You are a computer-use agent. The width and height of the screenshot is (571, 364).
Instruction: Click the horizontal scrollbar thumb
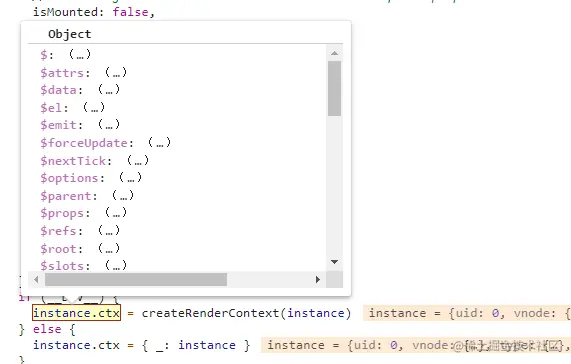click(136, 280)
